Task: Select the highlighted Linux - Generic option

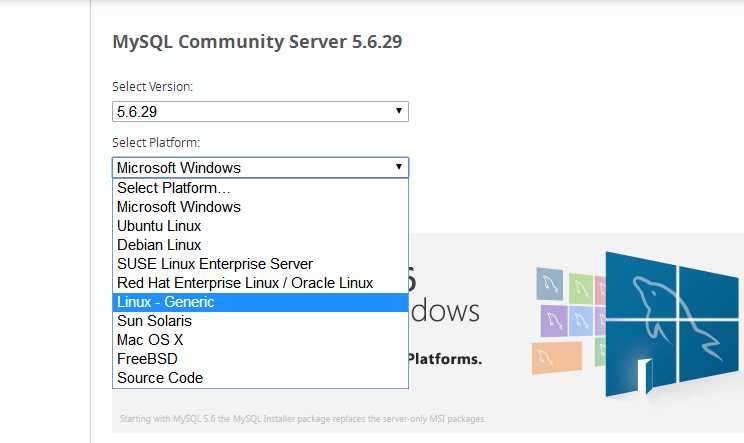Action: point(260,302)
